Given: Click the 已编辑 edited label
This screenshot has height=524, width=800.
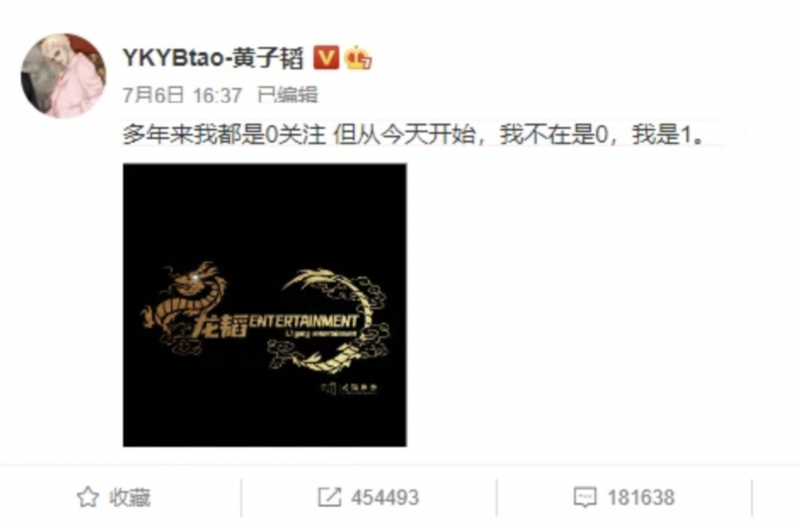Looking at the screenshot, I should [288, 94].
